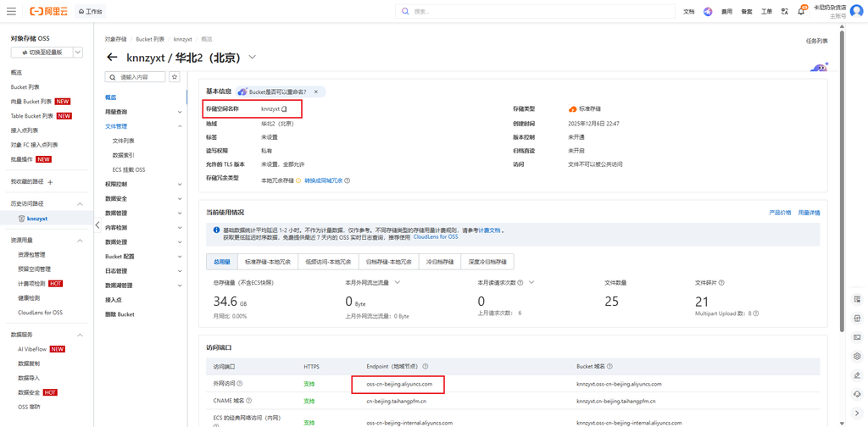
Task: Open bucket switch dropdown beside the title
Action: pyautogui.click(x=253, y=57)
